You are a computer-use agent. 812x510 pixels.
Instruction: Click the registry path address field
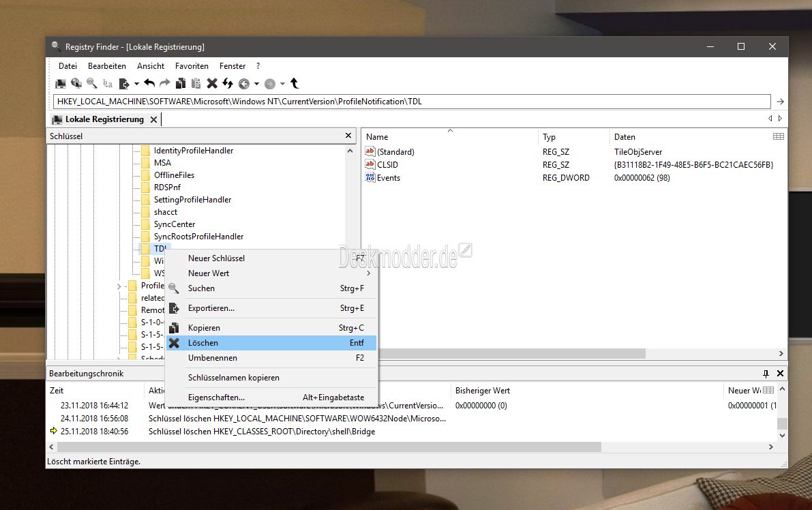[412, 102]
